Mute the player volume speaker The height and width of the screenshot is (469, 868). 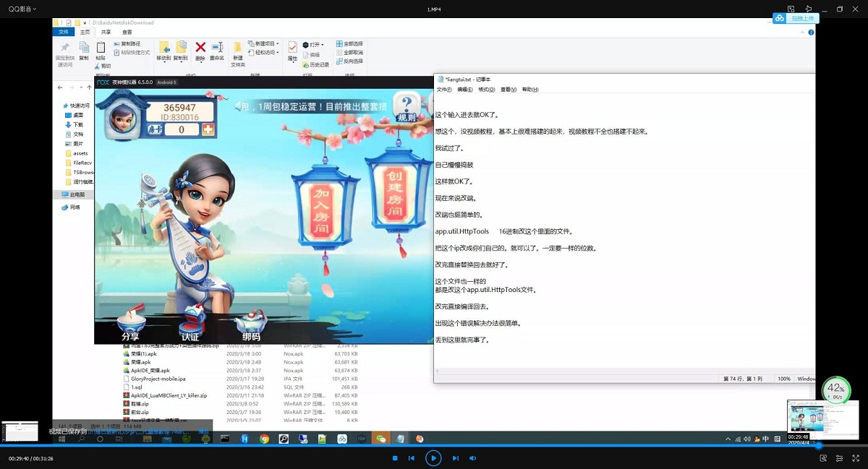473,458
